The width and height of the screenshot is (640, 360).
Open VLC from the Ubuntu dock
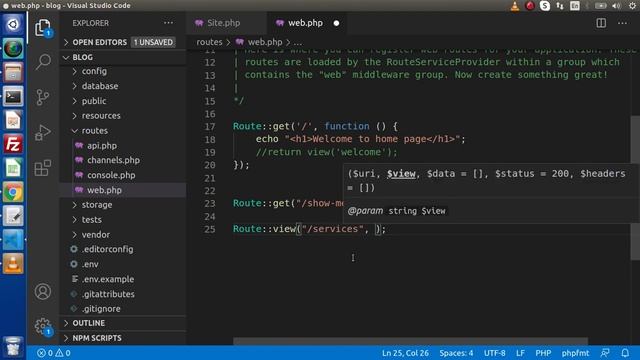click(x=13, y=264)
